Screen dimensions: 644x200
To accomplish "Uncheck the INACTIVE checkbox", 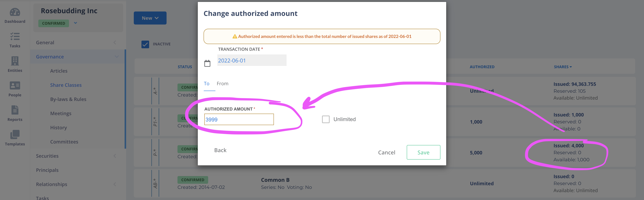I will [145, 44].
